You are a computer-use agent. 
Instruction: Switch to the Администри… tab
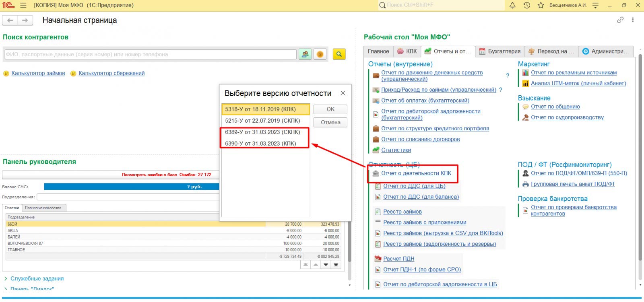point(606,51)
